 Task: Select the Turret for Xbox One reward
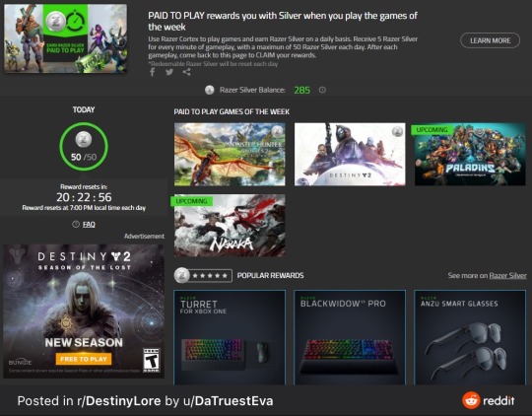230,337
